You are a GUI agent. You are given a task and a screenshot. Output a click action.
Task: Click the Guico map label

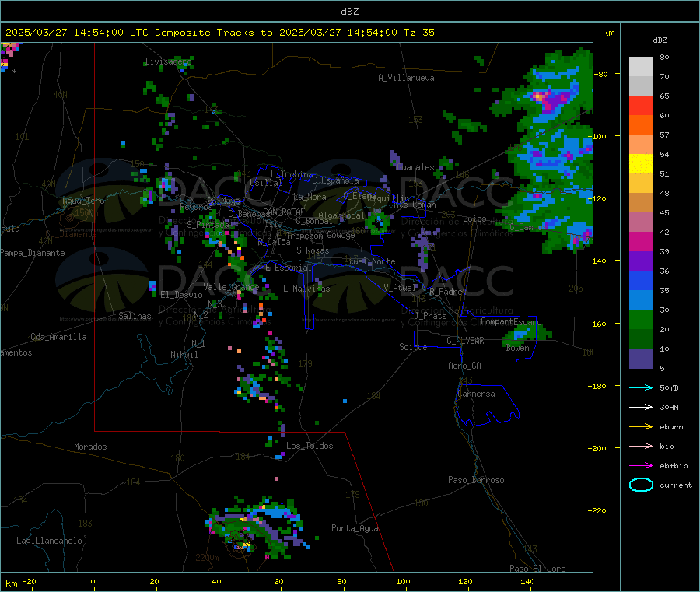point(474,219)
